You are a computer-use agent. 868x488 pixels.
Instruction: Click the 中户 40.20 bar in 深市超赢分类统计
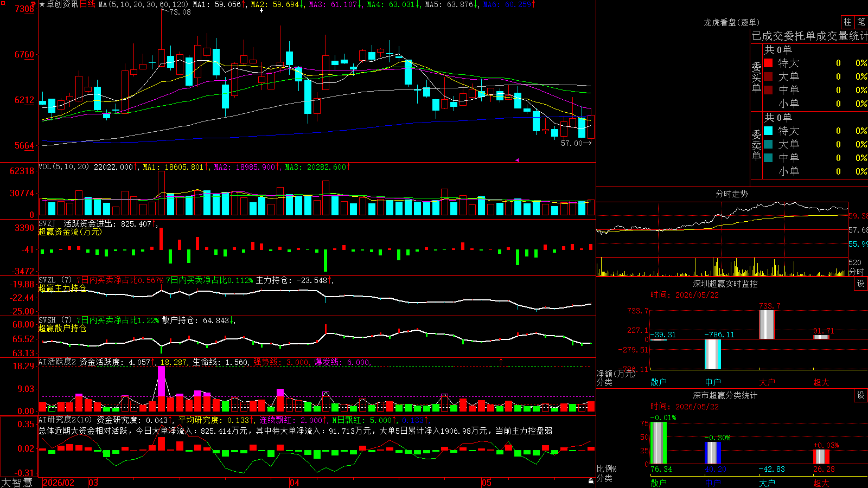(x=713, y=453)
